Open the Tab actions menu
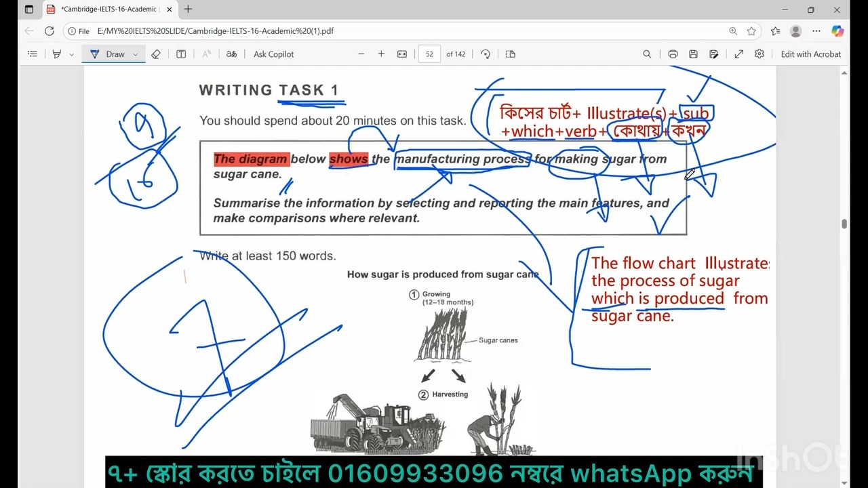868x488 pixels. (29, 9)
